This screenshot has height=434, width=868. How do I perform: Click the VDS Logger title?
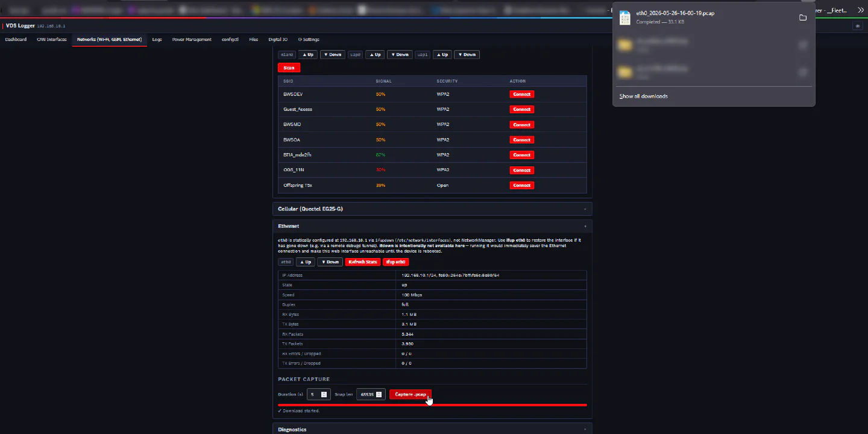pyautogui.click(x=20, y=26)
